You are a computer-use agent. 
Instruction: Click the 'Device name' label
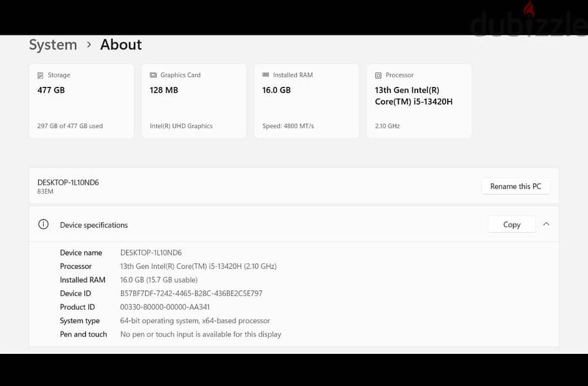pyautogui.click(x=81, y=253)
